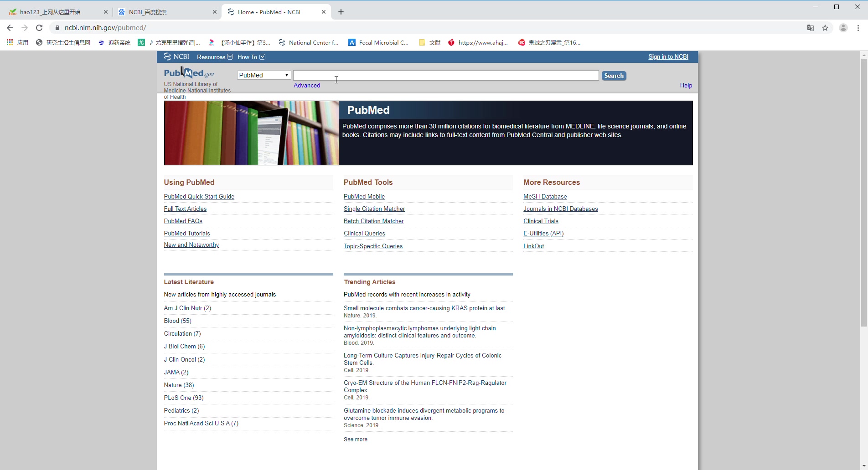Open PubMed Tutorials link

pyautogui.click(x=187, y=233)
